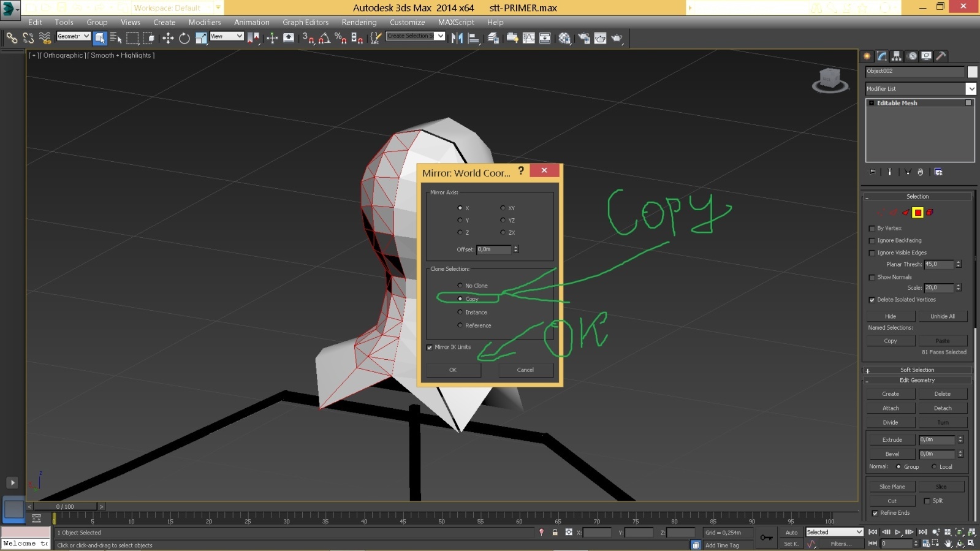Click the Mirror tool icon
980x551 pixels.
[x=457, y=38]
